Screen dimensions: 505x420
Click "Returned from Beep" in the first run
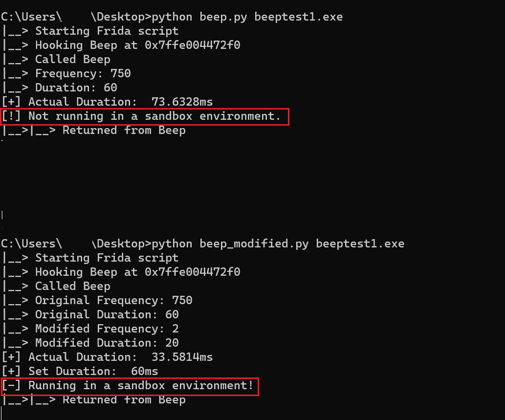124,131
